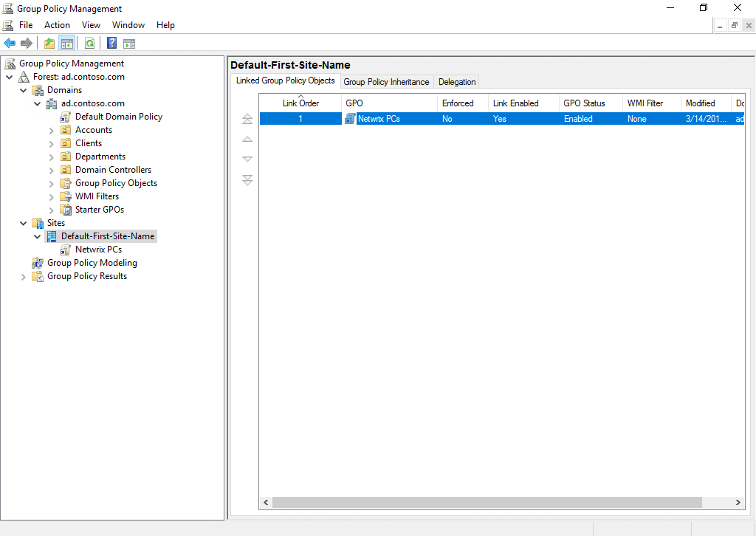Sort by the Link Enabled column header
This screenshot has height=536, width=756.
point(523,103)
